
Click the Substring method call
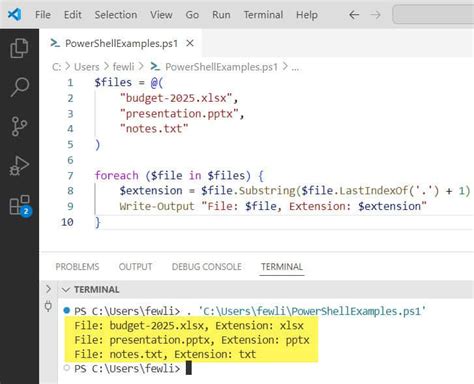click(267, 190)
